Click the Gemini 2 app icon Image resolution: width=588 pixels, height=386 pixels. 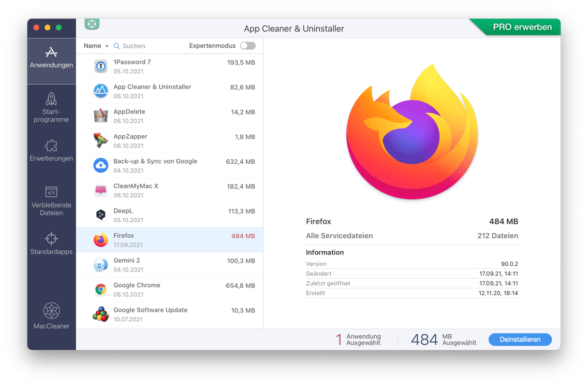pyautogui.click(x=101, y=264)
